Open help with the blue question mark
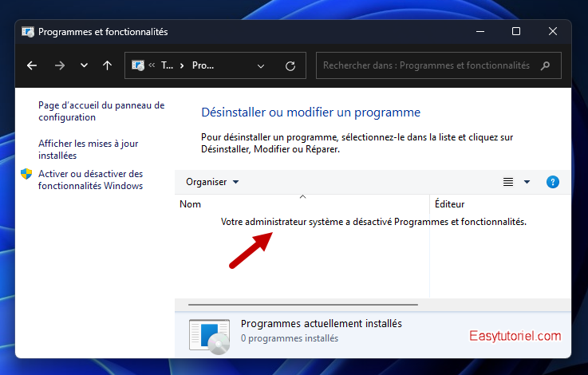The height and width of the screenshot is (375, 588). pyautogui.click(x=553, y=182)
